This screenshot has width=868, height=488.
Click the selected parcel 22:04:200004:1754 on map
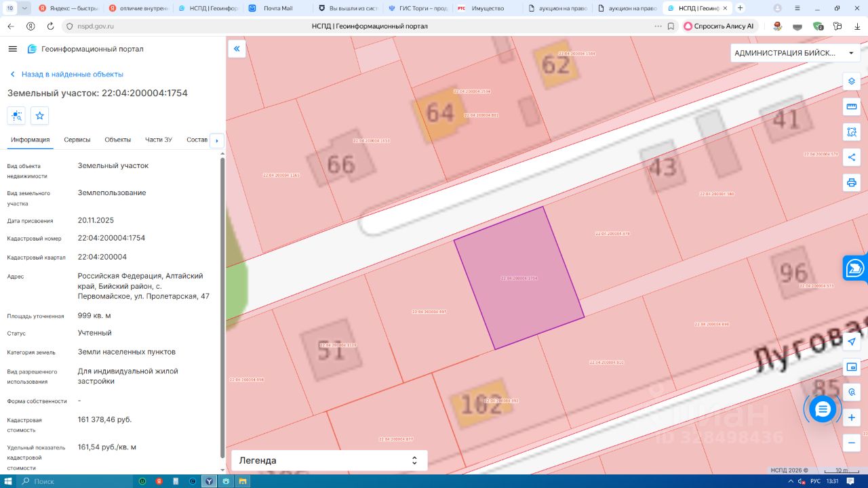point(519,278)
